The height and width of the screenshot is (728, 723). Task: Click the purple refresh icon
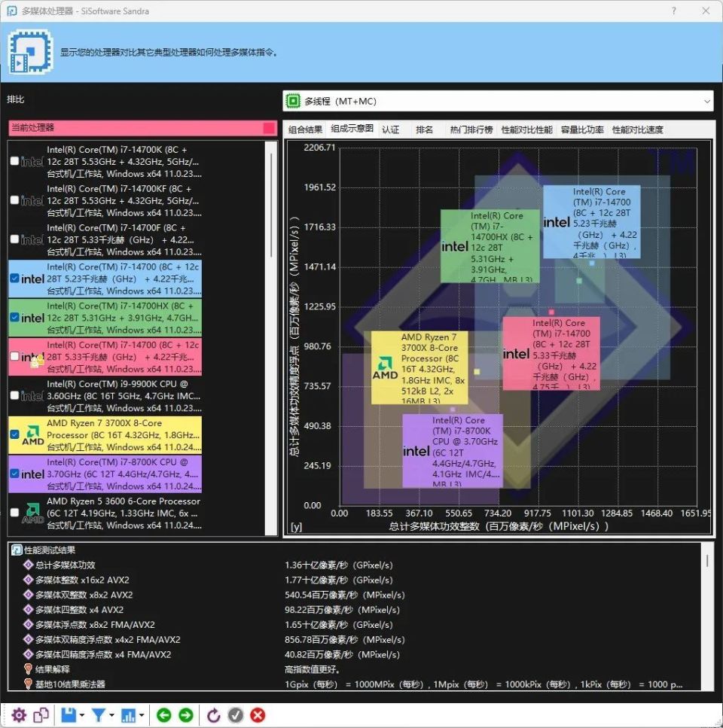point(214,714)
